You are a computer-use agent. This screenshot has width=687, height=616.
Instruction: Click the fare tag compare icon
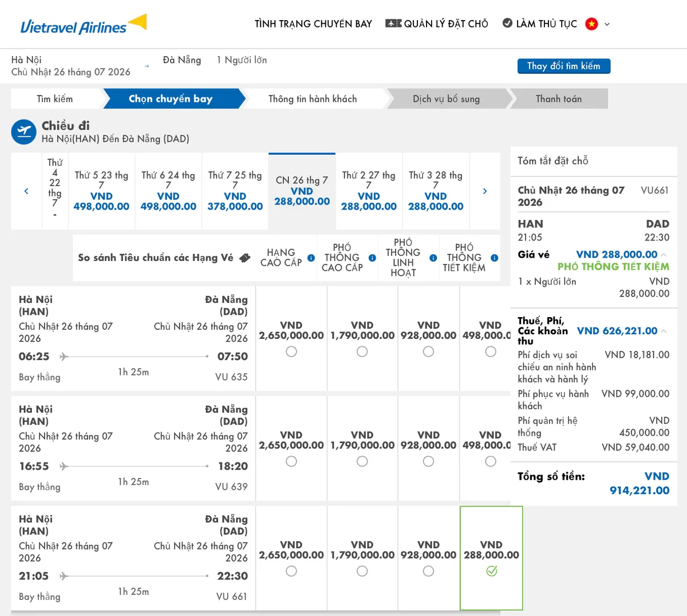(244, 258)
